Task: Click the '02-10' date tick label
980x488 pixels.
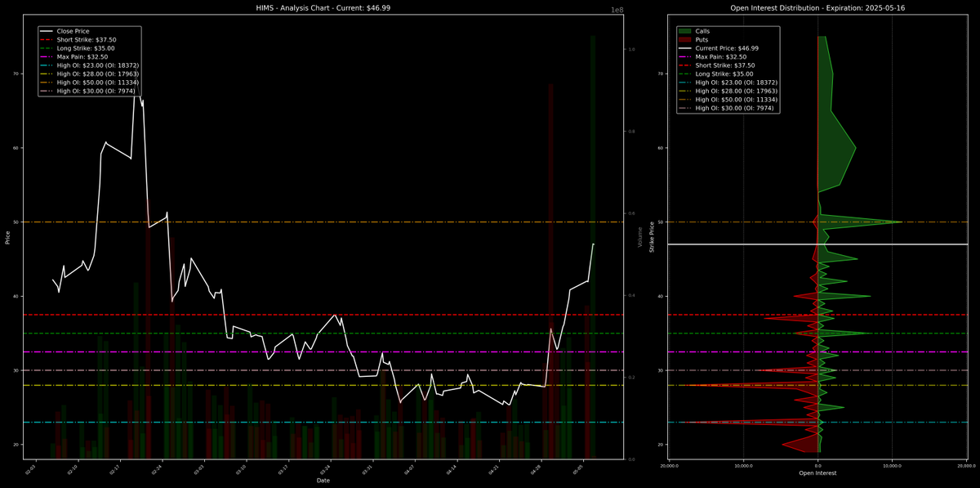Action: (x=73, y=469)
